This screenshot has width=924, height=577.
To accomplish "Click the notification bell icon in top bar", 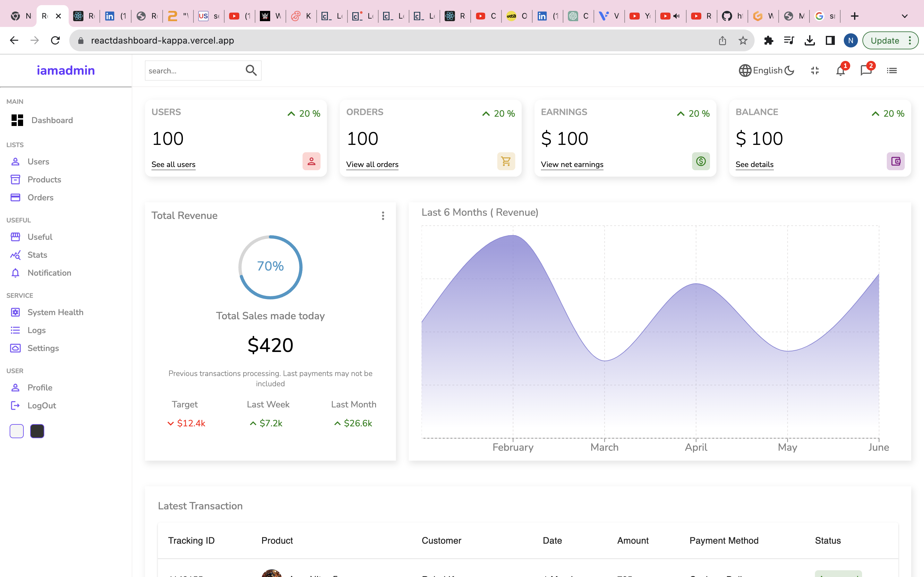I will point(840,71).
